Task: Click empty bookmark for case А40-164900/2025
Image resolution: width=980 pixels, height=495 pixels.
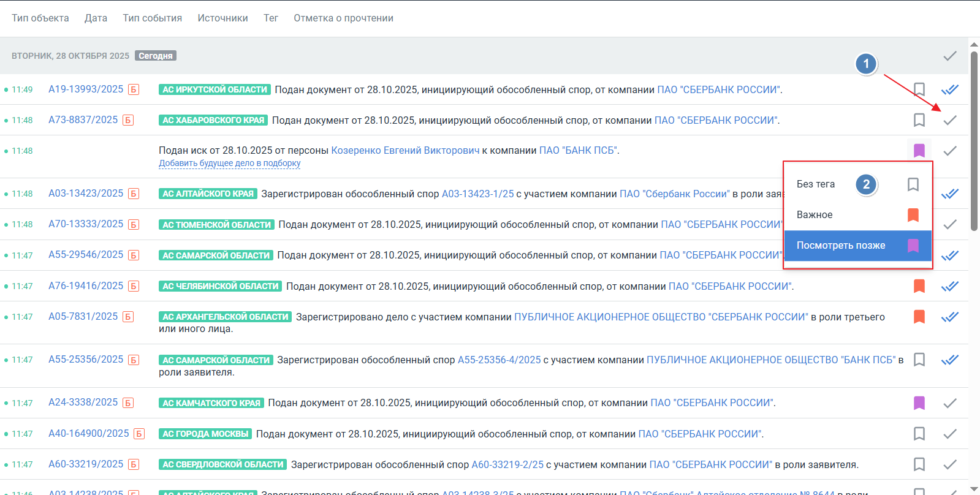Action: pyautogui.click(x=919, y=434)
